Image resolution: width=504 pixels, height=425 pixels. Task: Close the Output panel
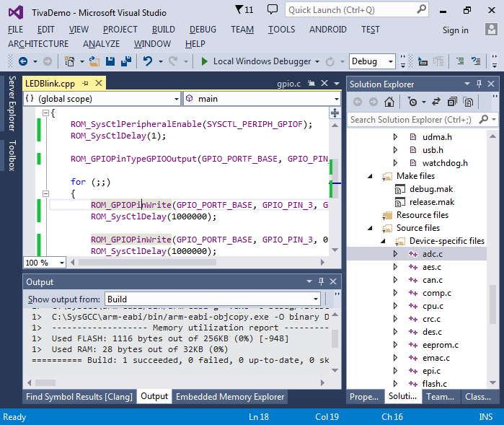[x=333, y=281]
